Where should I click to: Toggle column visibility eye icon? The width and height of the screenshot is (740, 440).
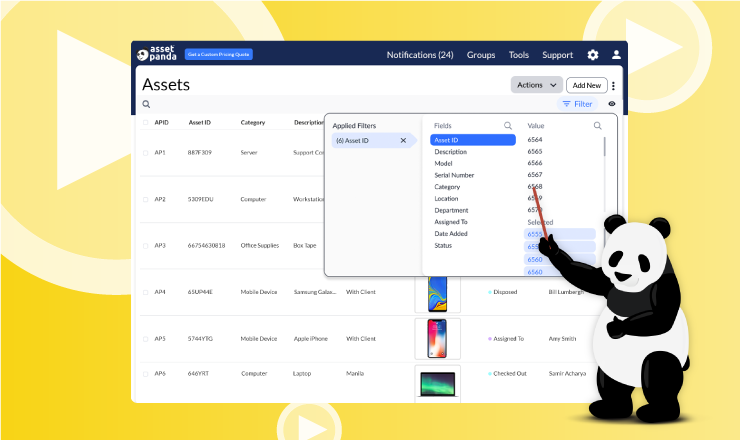[x=612, y=104]
